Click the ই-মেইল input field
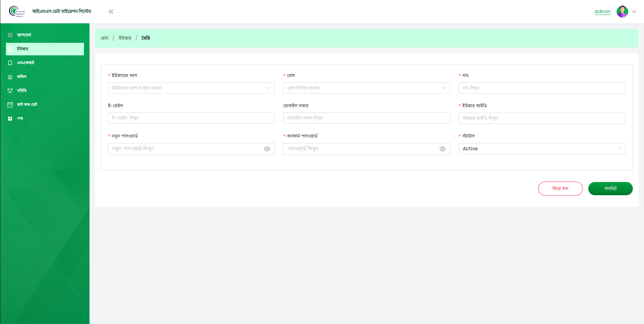The width and height of the screenshot is (644, 324). pyautogui.click(x=191, y=118)
